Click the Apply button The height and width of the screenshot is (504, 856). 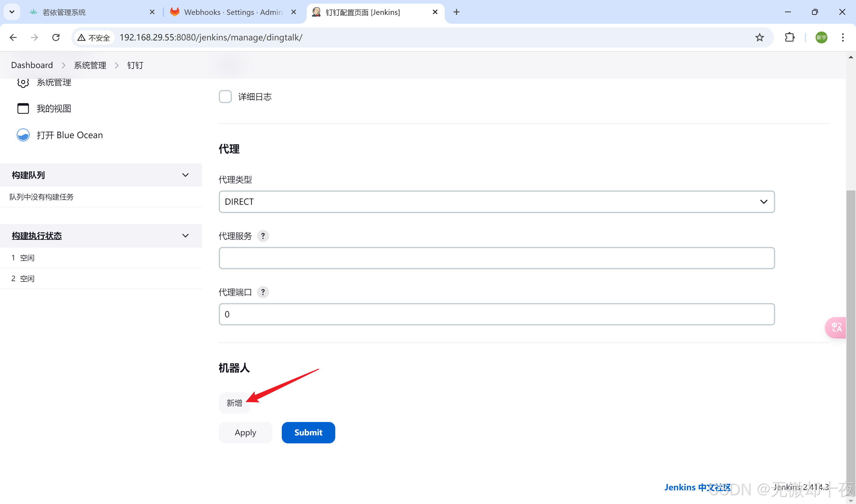pos(245,433)
